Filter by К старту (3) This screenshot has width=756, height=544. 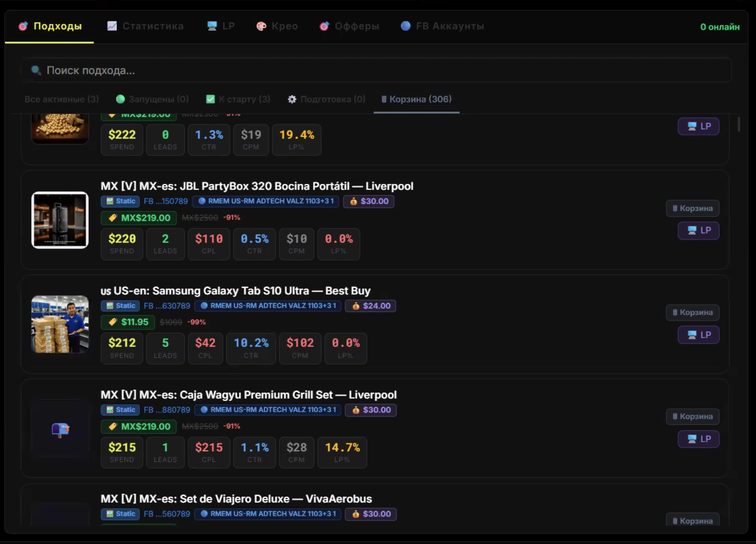(x=238, y=99)
